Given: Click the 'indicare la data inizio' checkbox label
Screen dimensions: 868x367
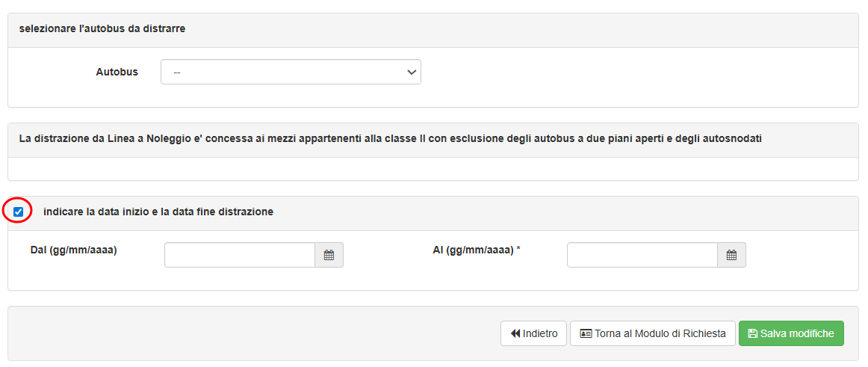Looking at the screenshot, I should (158, 212).
